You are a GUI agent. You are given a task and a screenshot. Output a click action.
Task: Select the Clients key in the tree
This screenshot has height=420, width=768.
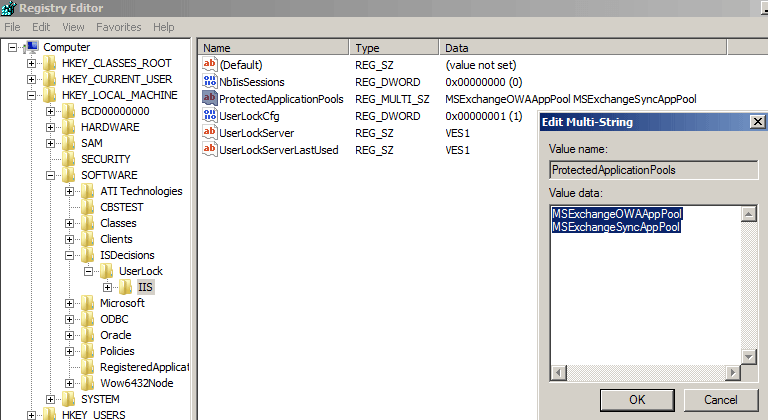pos(116,239)
